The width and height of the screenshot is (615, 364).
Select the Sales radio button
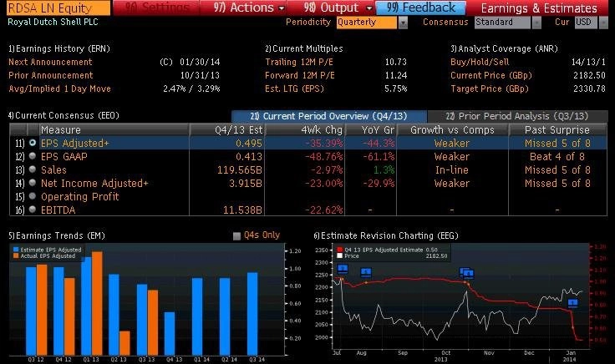coord(33,169)
